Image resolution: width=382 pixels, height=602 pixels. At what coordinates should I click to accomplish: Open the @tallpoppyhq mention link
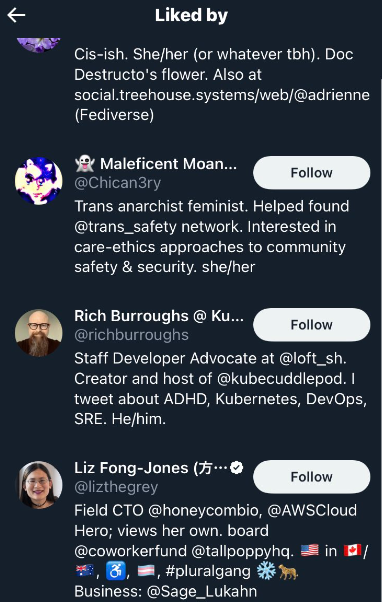coord(241,551)
